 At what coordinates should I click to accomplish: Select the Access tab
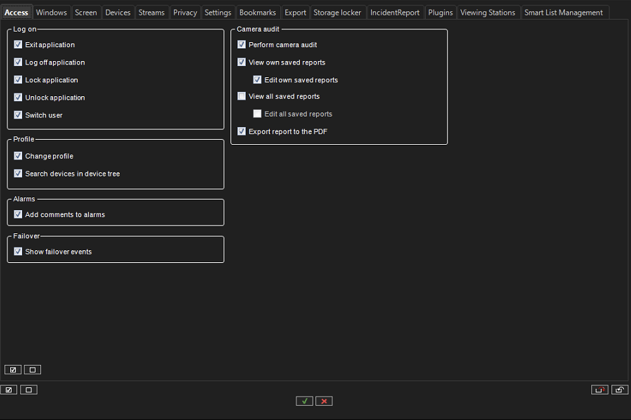pos(16,12)
